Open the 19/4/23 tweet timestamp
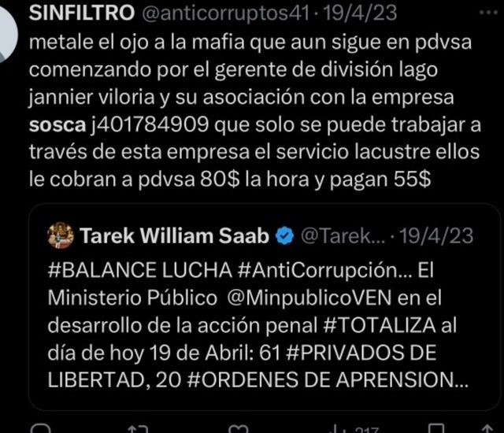The width and height of the screenshot is (504, 433). (360, 13)
